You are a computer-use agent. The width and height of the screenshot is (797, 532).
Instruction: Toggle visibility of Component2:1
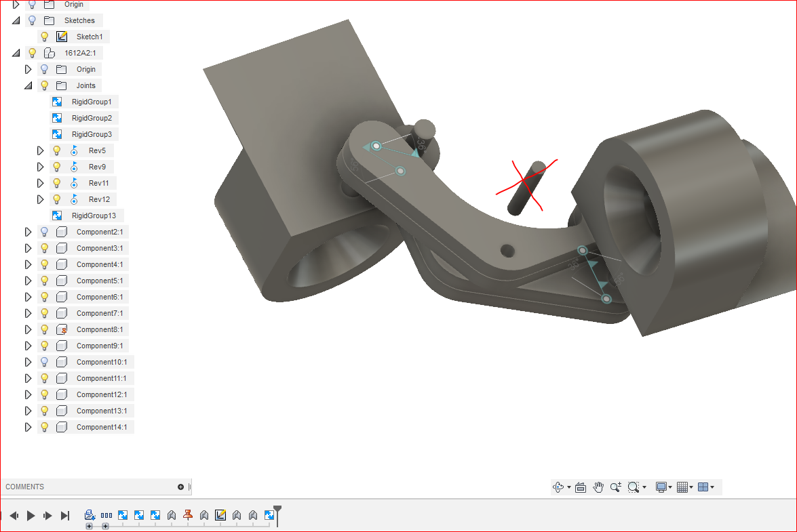coord(43,231)
